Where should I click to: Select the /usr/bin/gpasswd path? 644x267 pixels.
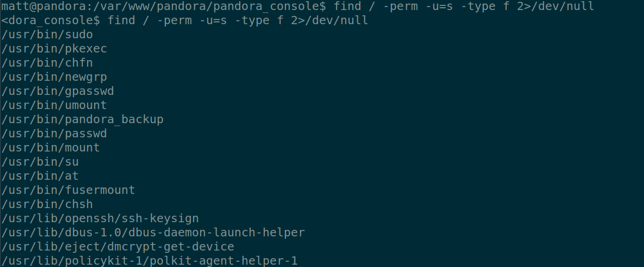pos(58,91)
